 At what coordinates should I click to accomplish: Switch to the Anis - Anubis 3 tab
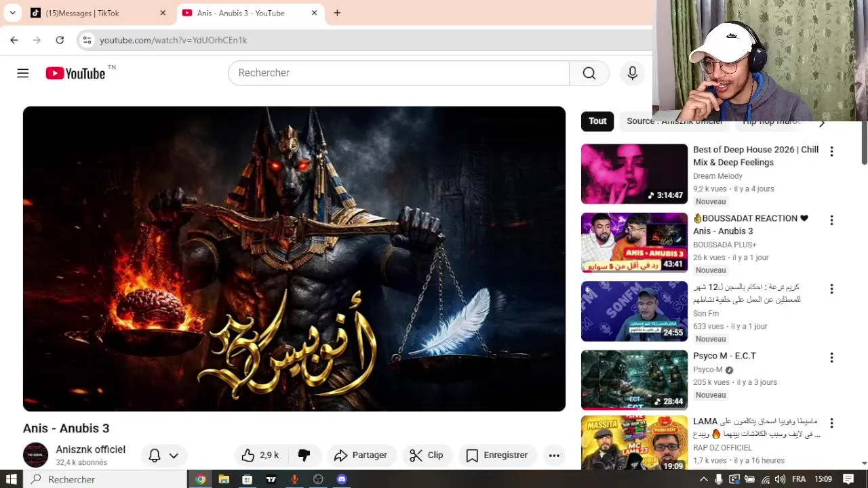[250, 13]
